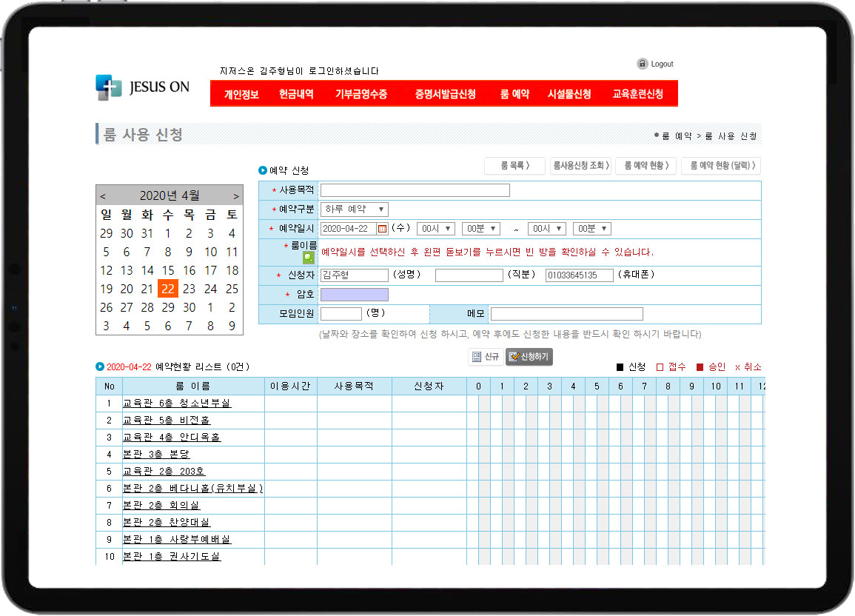
Task: Click the 사용목적 input field
Action: pyautogui.click(x=415, y=190)
